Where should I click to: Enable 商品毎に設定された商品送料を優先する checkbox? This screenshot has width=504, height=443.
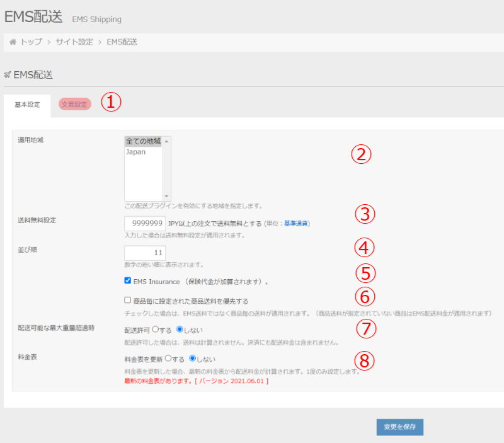tap(128, 301)
